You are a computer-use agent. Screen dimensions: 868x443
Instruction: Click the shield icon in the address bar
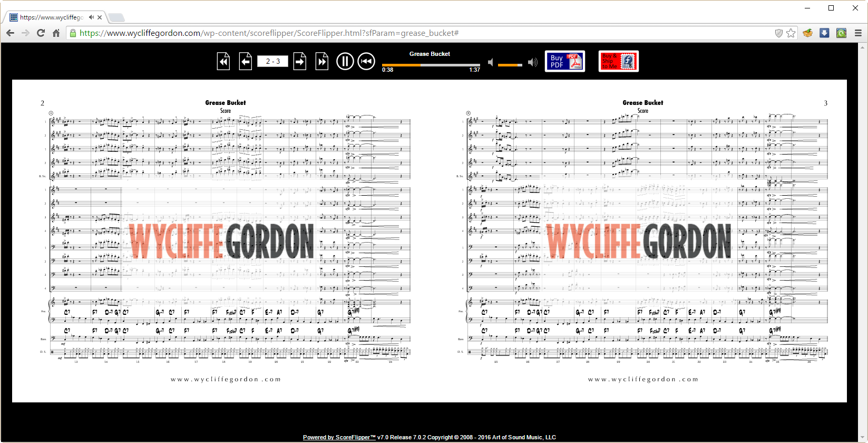[778, 33]
